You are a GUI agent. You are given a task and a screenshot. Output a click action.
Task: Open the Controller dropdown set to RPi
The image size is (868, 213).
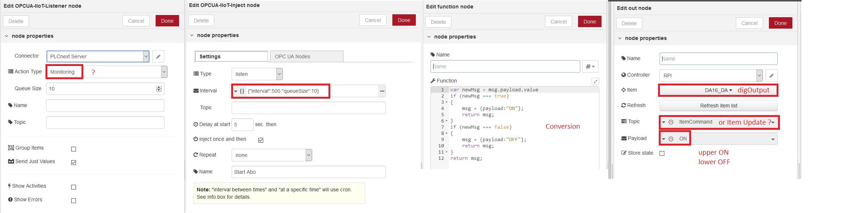[x=711, y=76]
